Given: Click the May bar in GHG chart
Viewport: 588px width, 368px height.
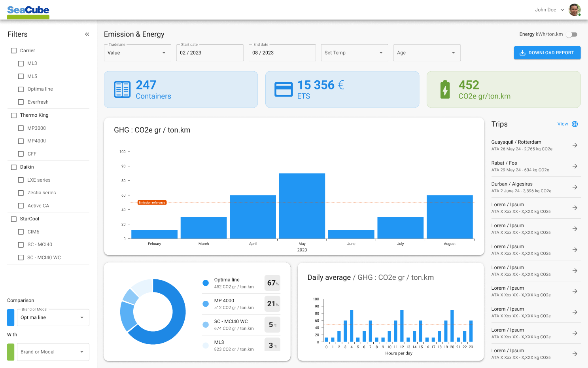Looking at the screenshot, I should 302,206.
